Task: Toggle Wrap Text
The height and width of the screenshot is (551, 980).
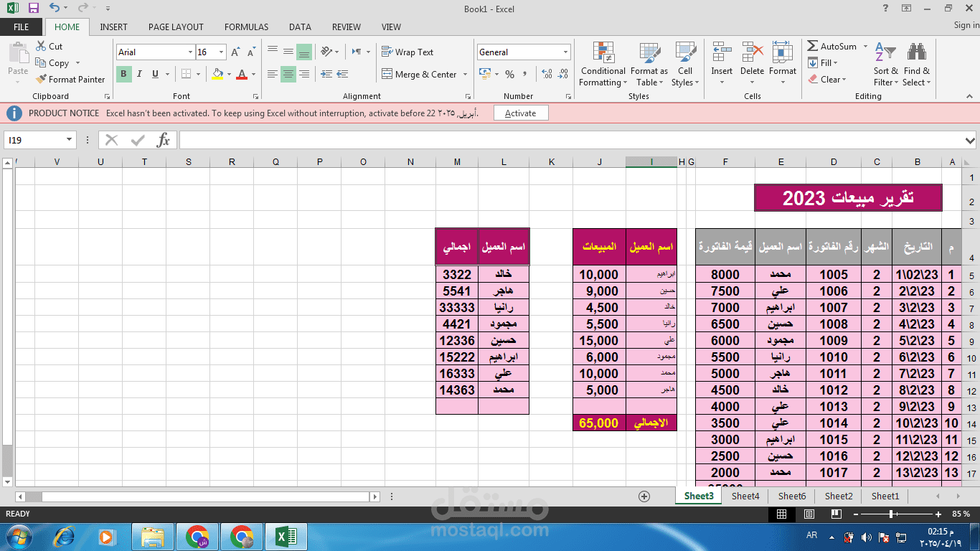Action: point(407,52)
